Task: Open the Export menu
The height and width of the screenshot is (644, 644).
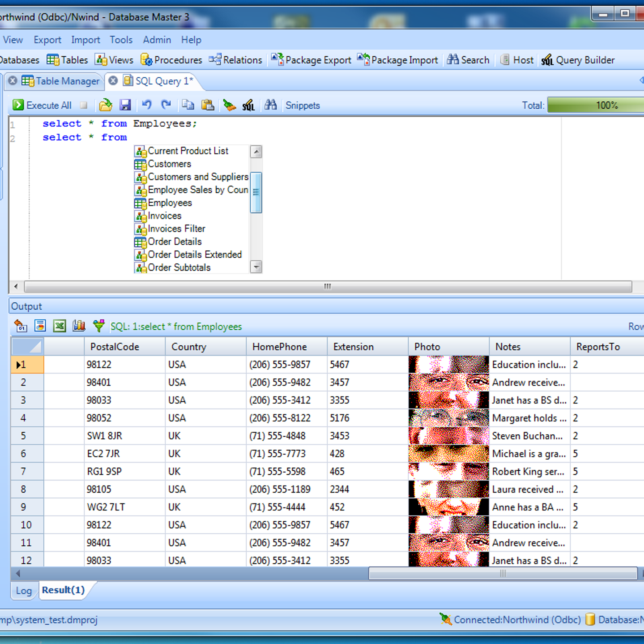Action: tap(47, 40)
